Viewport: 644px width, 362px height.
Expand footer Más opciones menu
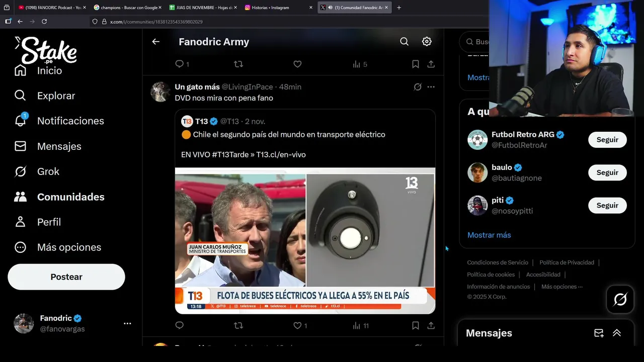[562, 287]
